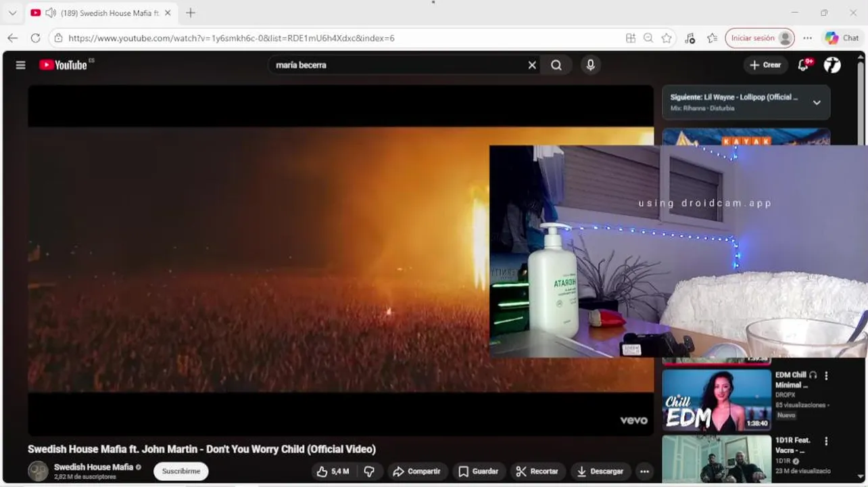Open options menu for 1D1R video
Image resolution: width=868 pixels, height=487 pixels.
tap(826, 441)
